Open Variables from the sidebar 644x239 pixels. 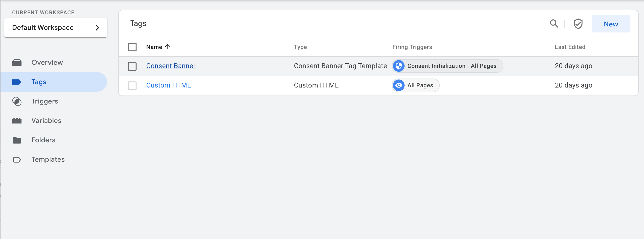(x=54, y=121)
